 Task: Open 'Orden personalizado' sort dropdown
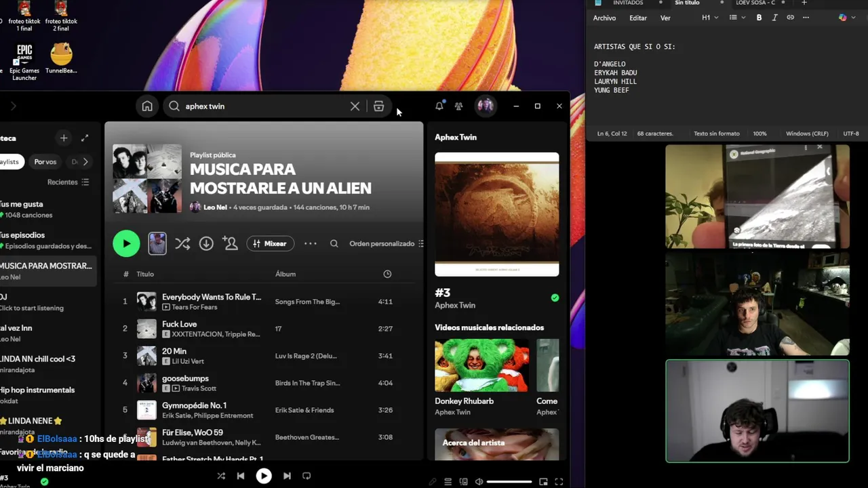pyautogui.click(x=387, y=243)
